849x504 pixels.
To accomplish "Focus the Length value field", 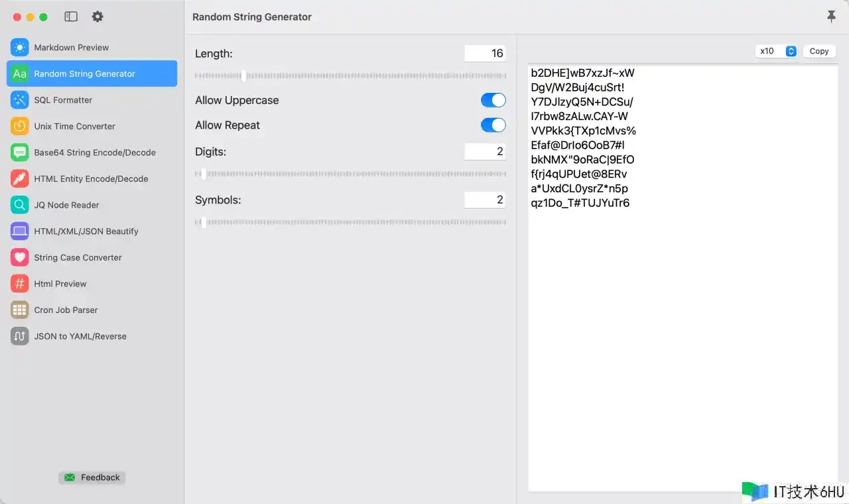I will 485,54.
